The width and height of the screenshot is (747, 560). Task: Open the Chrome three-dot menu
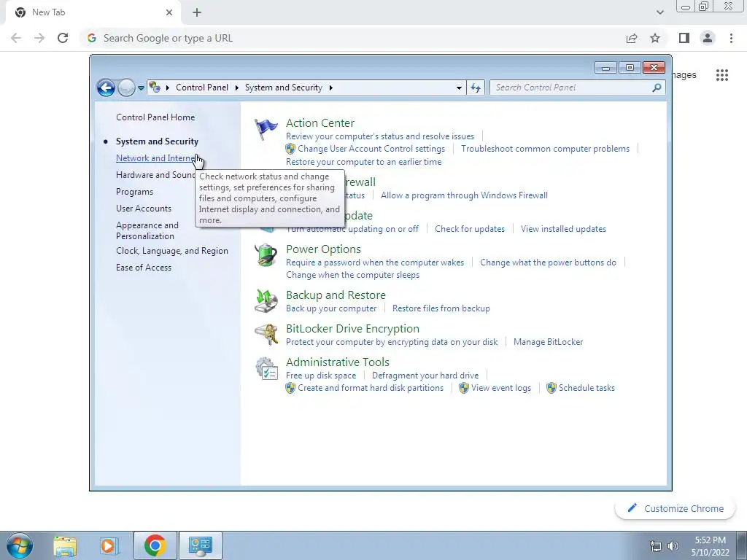(731, 38)
